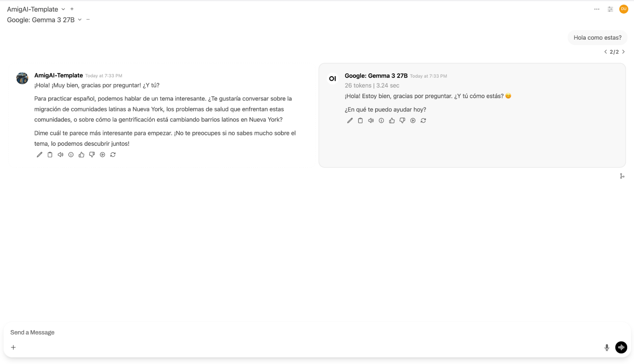Open the DU user account menu
Image resolution: width=634 pixels, height=364 pixels.
(624, 9)
